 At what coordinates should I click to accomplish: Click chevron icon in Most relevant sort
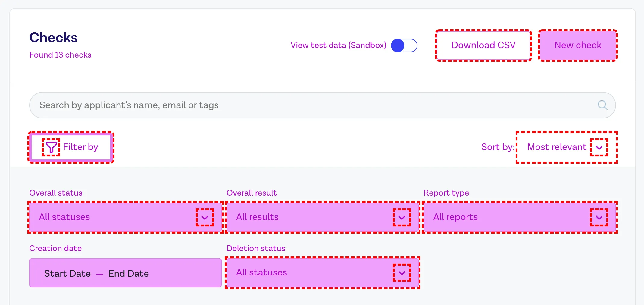tap(599, 147)
